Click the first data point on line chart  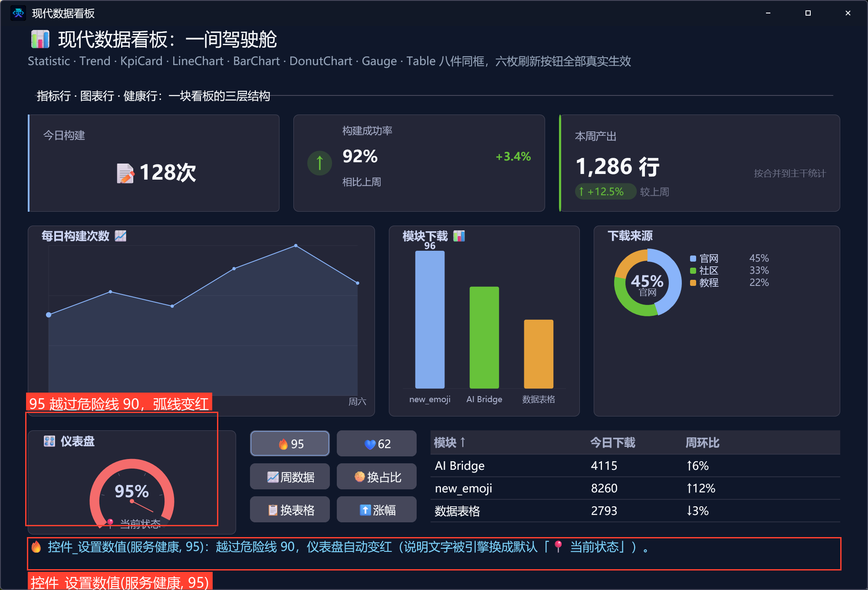[49, 315]
